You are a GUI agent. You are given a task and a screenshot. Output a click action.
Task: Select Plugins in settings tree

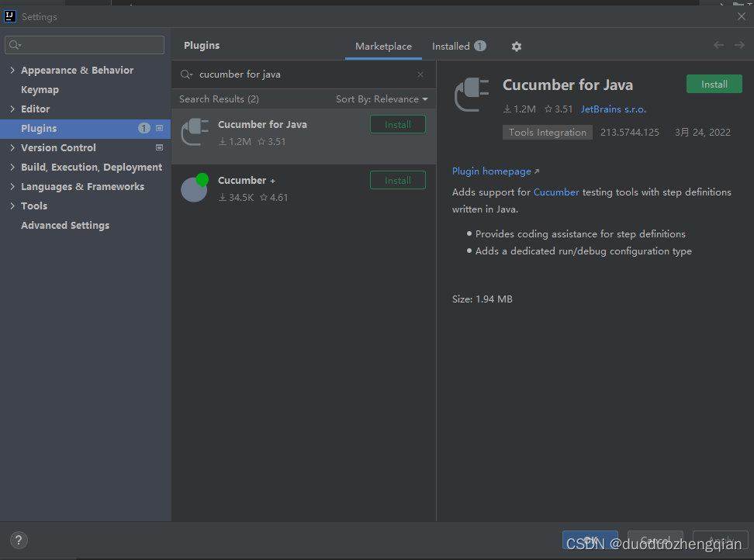[85, 128]
